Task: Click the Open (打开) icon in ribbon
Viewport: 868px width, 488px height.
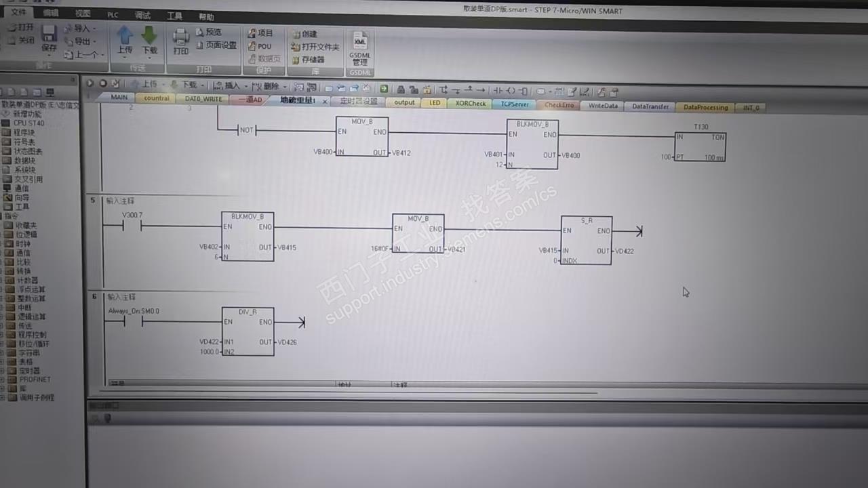Action: pyautogui.click(x=12, y=27)
